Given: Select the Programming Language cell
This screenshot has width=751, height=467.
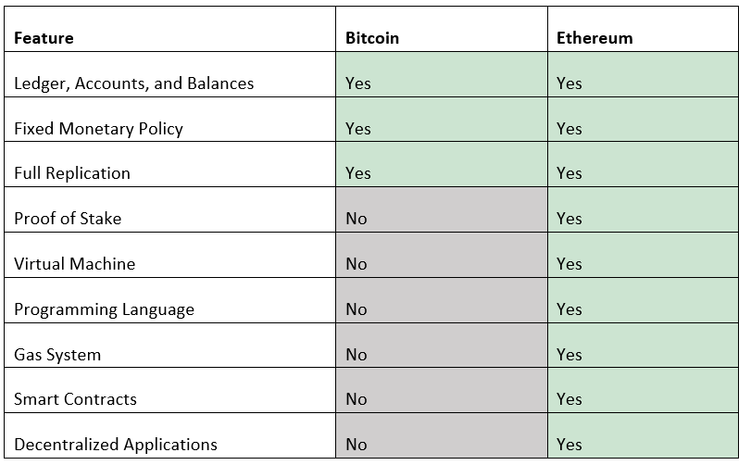Looking at the screenshot, I should click(x=104, y=309).
